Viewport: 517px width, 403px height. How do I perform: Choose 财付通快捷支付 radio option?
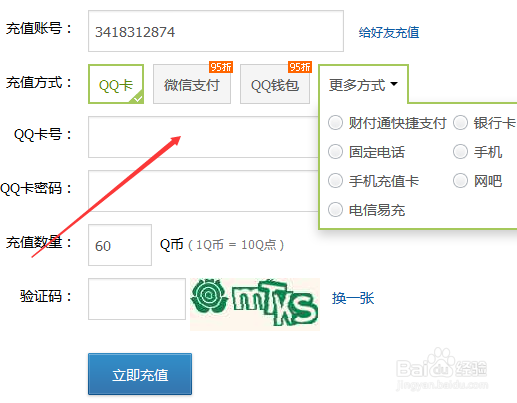coord(335,123)
